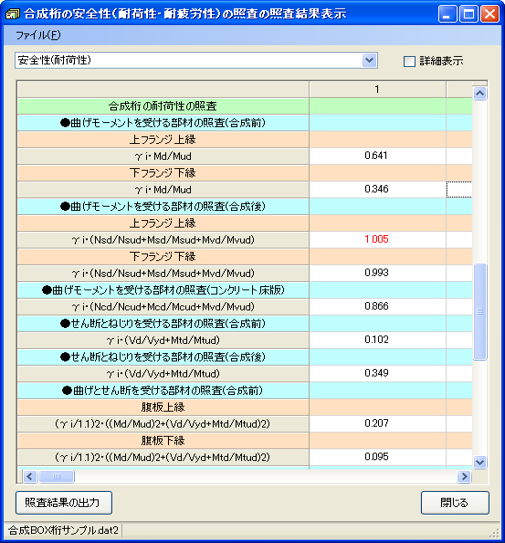Open the 安全性(耐荷性) dropdown arrow
This screenshot has height=543, width=505.
(370, 61)
